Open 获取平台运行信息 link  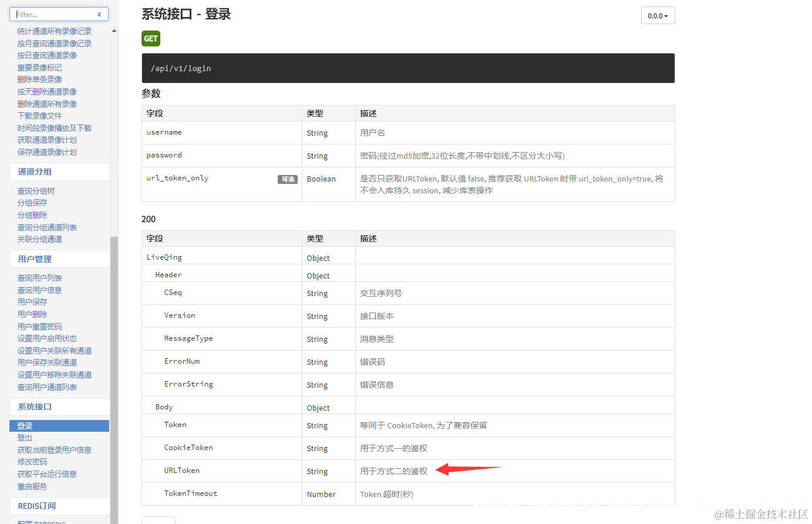tap(47, 474)
